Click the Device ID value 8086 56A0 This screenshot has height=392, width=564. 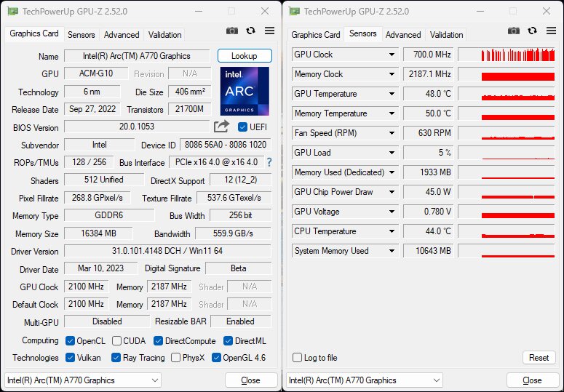pos(225,145)
